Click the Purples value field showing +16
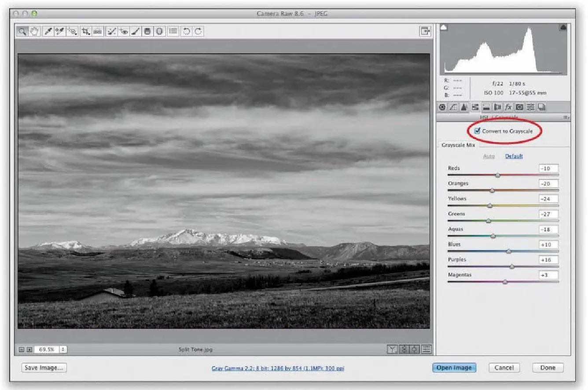Viewport: 588px width, 390px height. [548, 260]
